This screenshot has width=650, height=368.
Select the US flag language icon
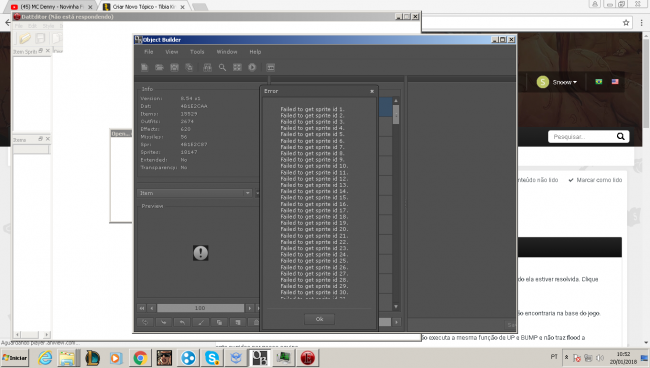click(x=615, y=82)
